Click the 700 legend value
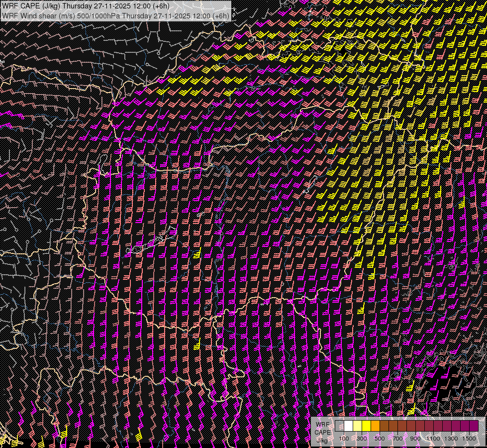Viewport: 487px width, 448px height. click(397, 439)
